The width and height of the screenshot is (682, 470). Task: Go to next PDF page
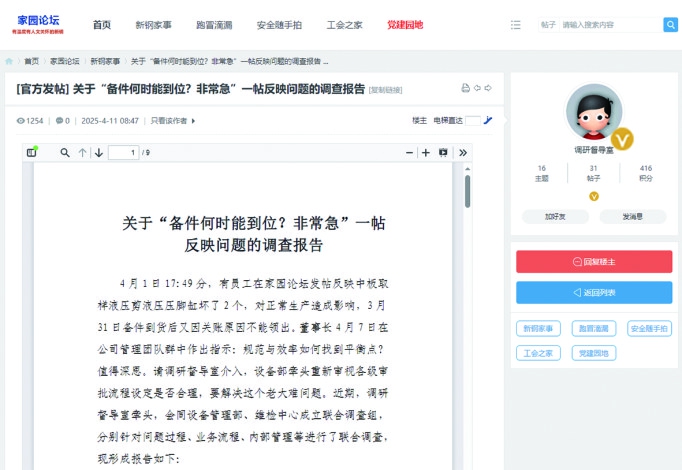click(98, 153)
